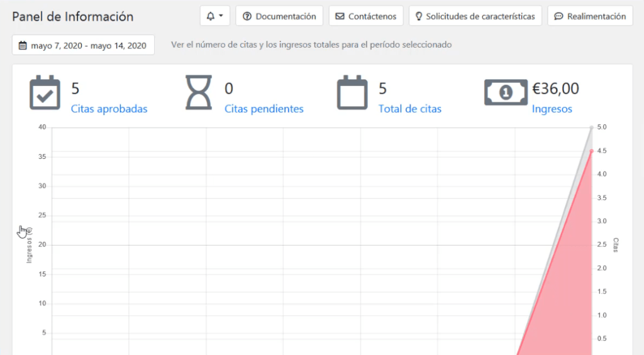This screenshot has height=355, width=644.
Task: Click the speech bubble icon in Realimentación
Action: 558,16
